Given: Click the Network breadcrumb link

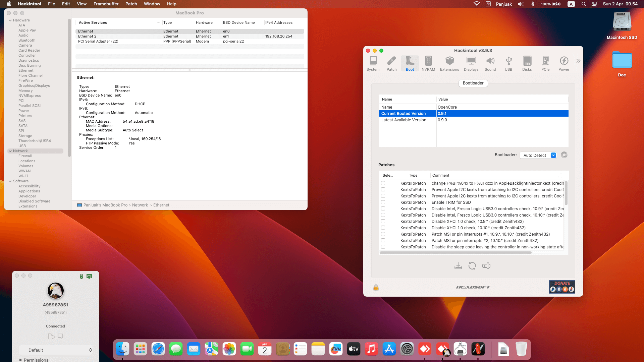Looking at the screenshot, I should point(140,205).
